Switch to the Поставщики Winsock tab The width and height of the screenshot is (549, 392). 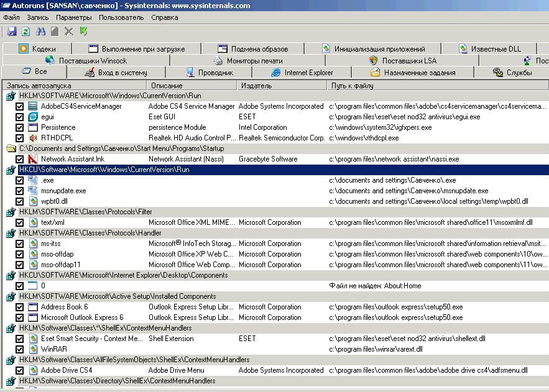pos(86,60)
